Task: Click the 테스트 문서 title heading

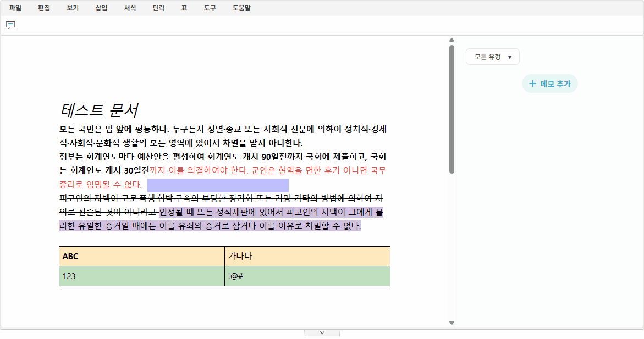Action: (x=98, y=110)
